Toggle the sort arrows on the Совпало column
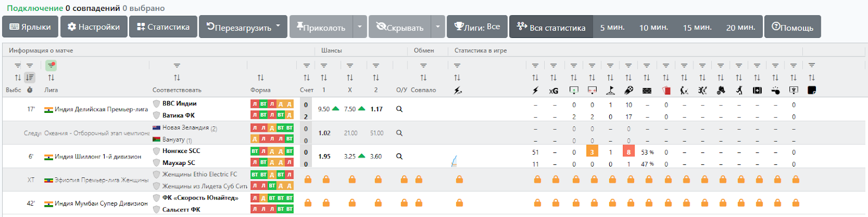 click(x=424, y=78)
